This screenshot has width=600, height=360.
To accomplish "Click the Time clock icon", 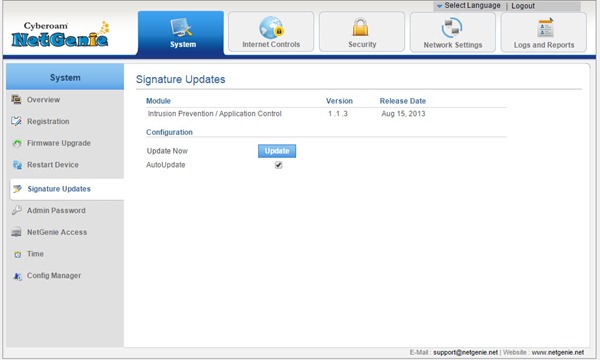I will [18, 254].
